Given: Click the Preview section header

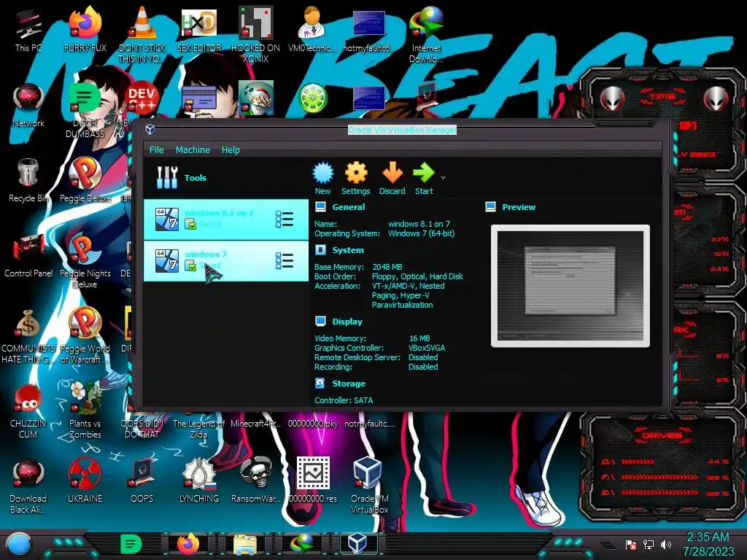Looking at the screenshot, I should pos(519,207).
